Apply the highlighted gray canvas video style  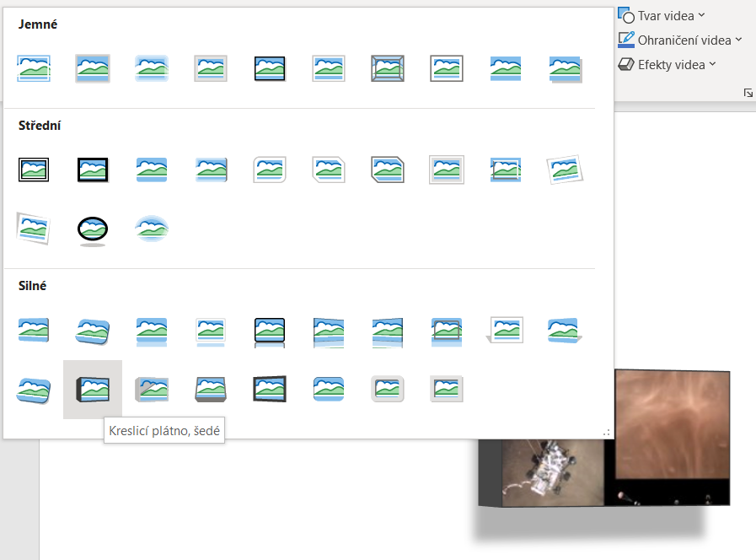(x=93, y=389)
